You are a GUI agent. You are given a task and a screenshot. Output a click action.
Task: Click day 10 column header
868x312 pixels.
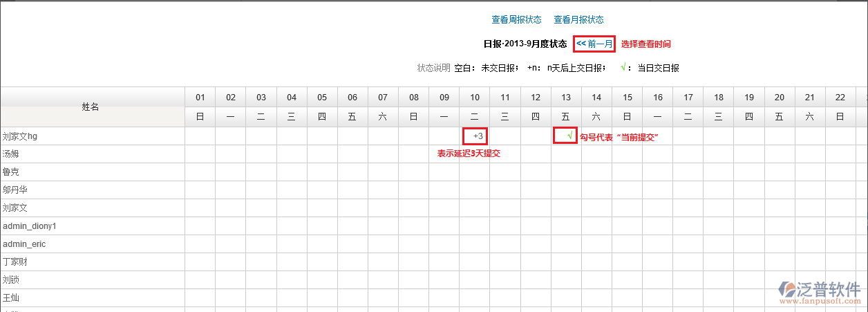474,97
